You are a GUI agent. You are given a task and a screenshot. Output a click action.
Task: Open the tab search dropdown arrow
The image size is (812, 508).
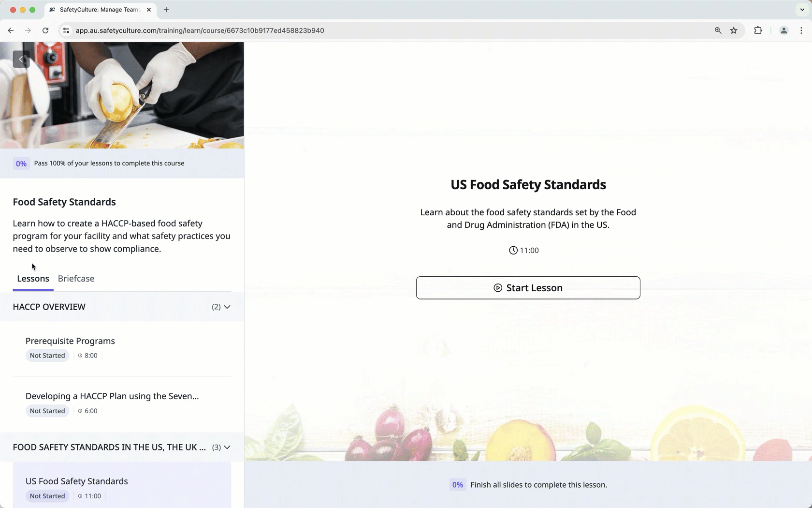(802, 10)
